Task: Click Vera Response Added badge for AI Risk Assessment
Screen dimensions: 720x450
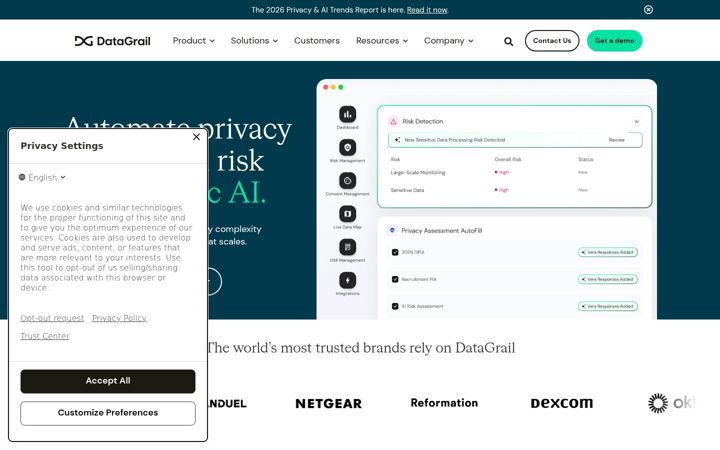Action: 608,306
